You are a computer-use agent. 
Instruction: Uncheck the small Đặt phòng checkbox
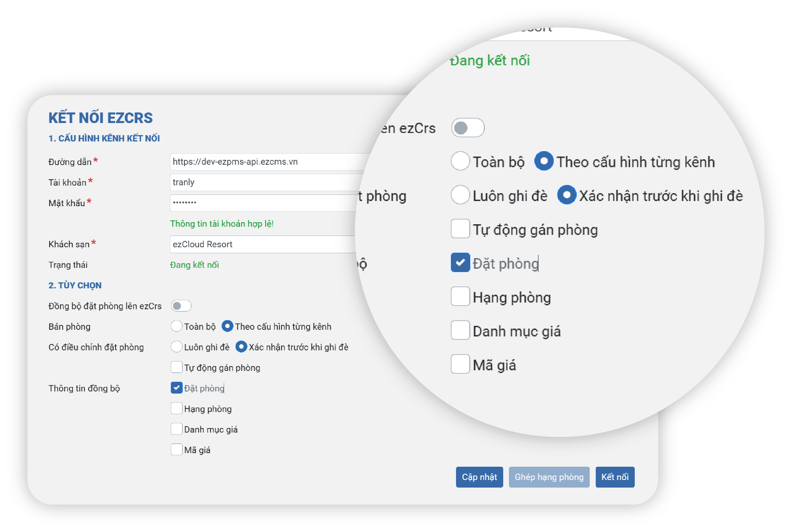pos(176,388)
